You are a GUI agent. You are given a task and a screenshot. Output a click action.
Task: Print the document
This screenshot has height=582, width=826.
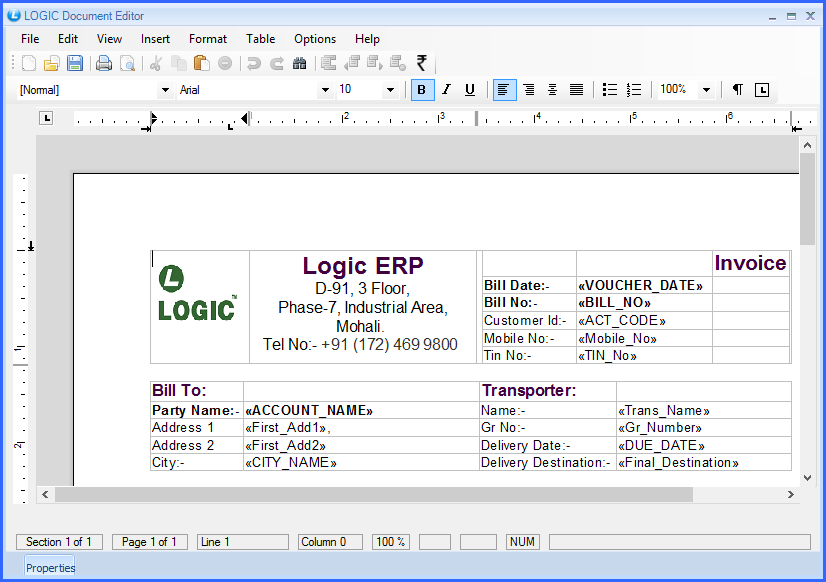pyautogui.click(x=104, y=63)
